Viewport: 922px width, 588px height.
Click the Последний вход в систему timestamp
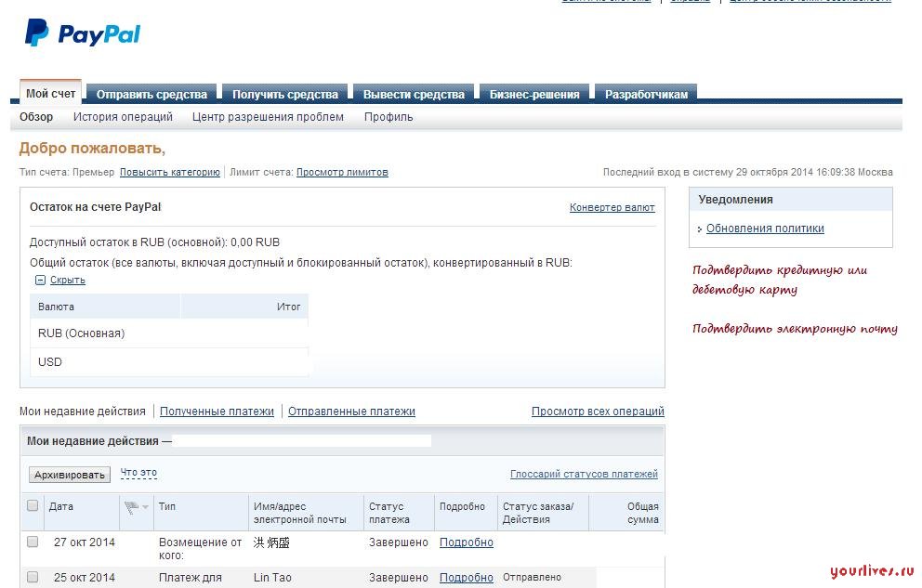(748, 172)
